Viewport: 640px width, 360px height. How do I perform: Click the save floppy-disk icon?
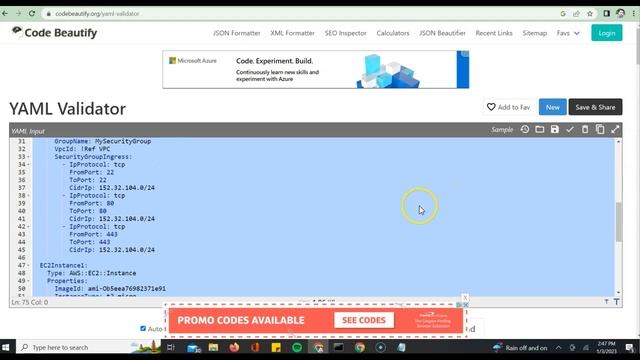point(555,130)
